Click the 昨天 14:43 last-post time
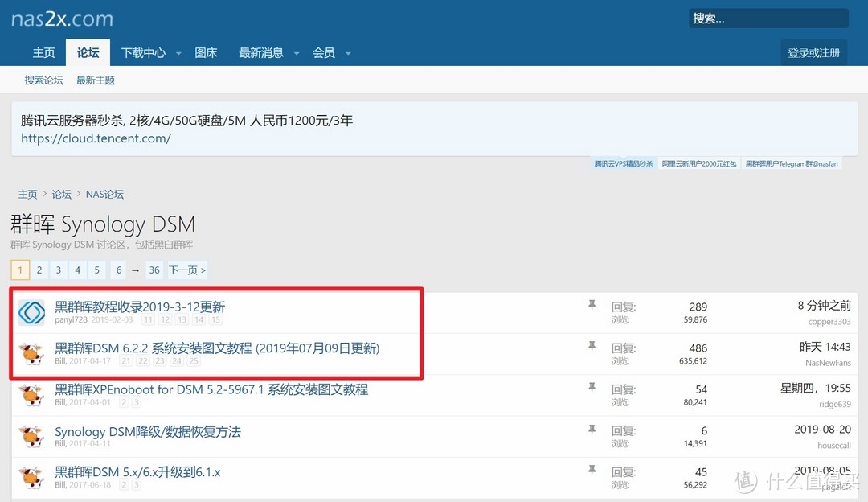This screenshot has width=868, height=502. pos(825,347)
